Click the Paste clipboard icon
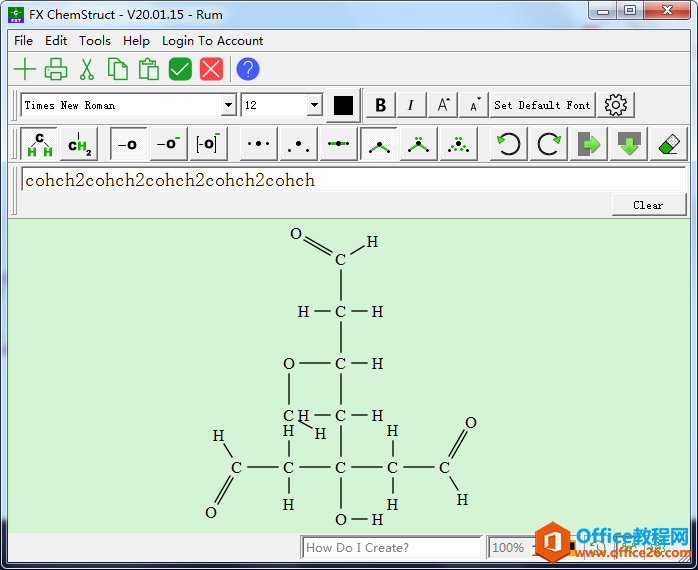 click(x=149, y=69)
